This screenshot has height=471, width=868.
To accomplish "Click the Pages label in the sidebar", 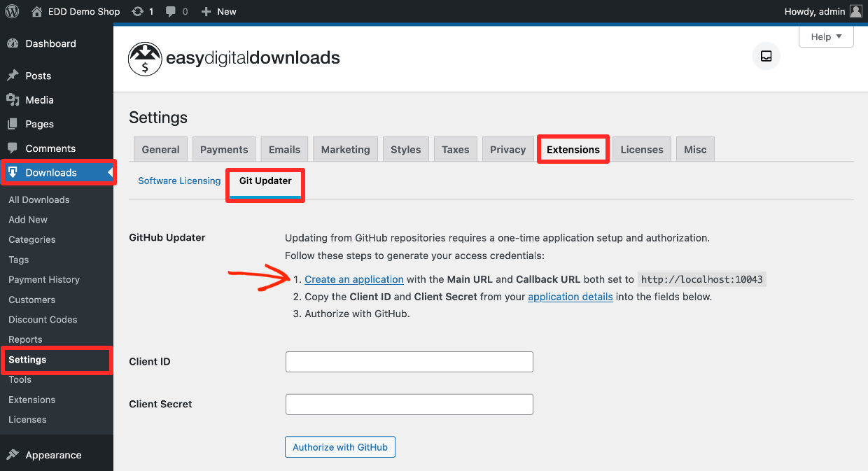I will (40, 124).
